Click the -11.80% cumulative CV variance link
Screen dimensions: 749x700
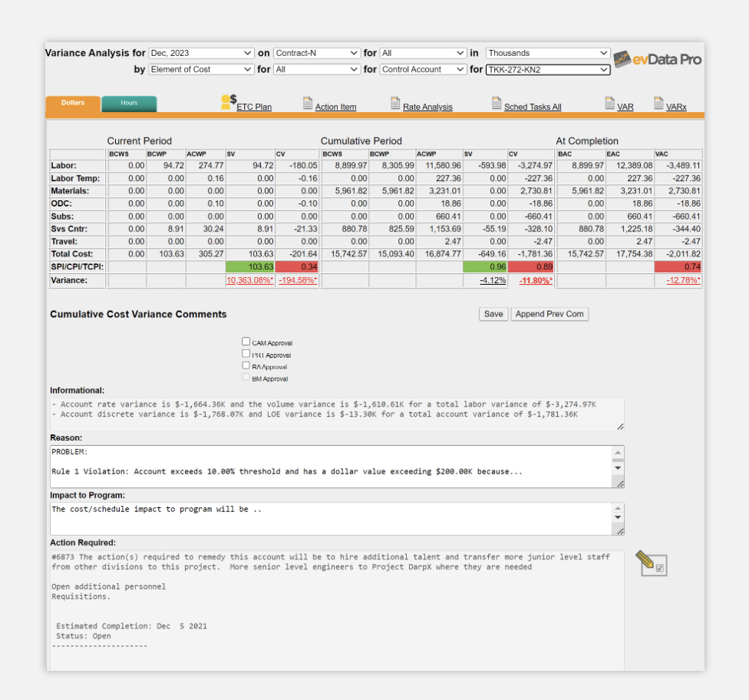[536, 280]
